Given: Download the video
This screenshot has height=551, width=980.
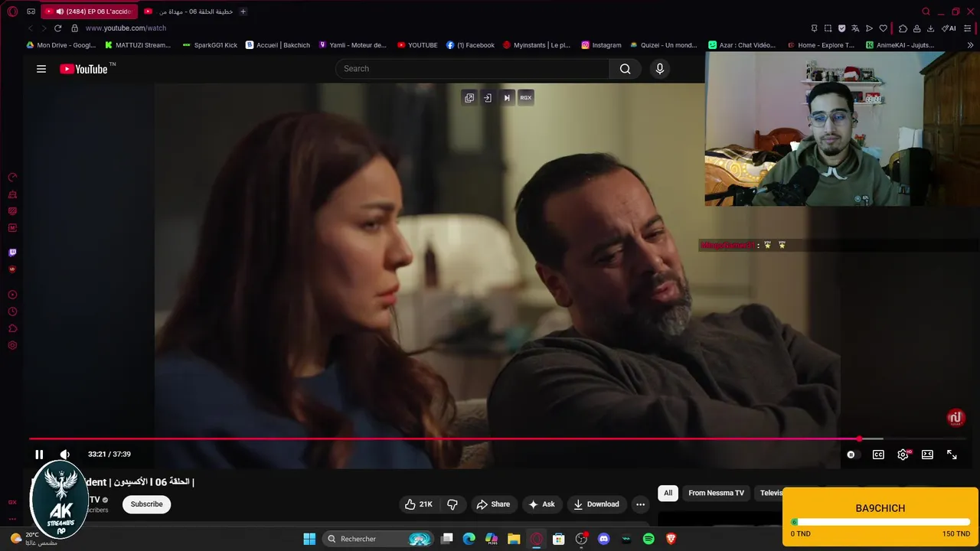Looking at the screenshot, I should point(596,504).
